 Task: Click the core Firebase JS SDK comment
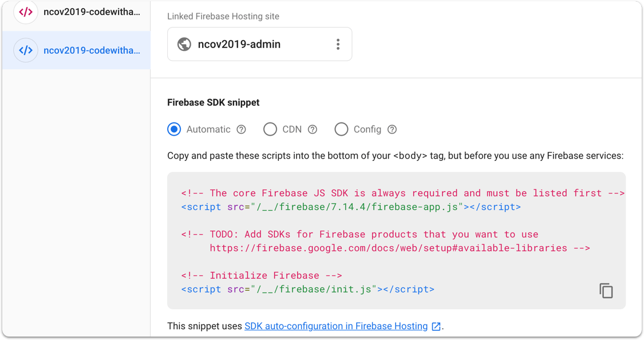pyautogui.click(x=403, y=193)
